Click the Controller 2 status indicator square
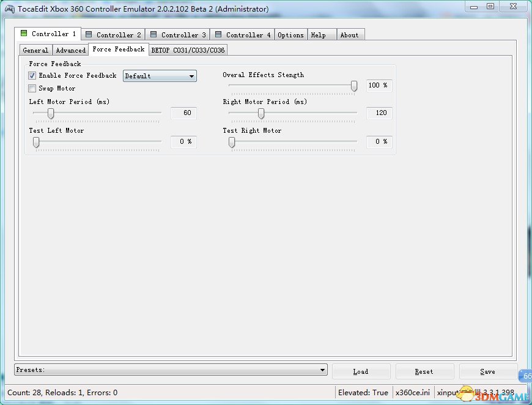 point(89,34)
